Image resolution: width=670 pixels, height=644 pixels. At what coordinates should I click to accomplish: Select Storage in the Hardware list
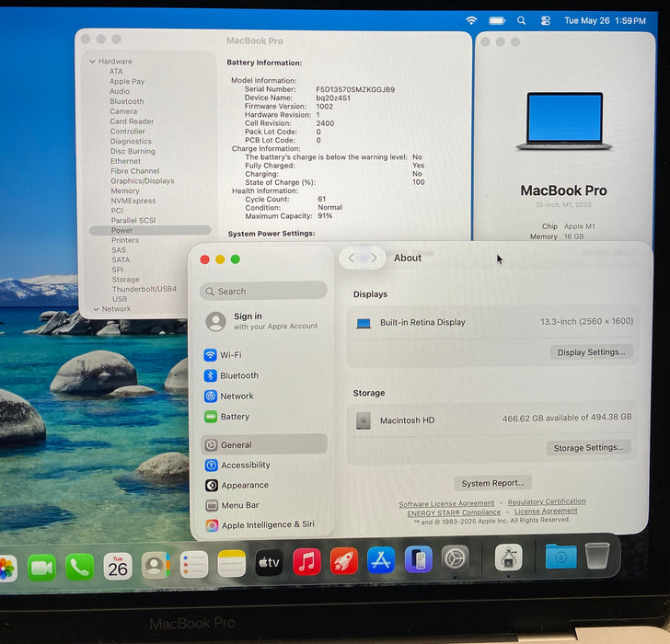tap(125, 280)
